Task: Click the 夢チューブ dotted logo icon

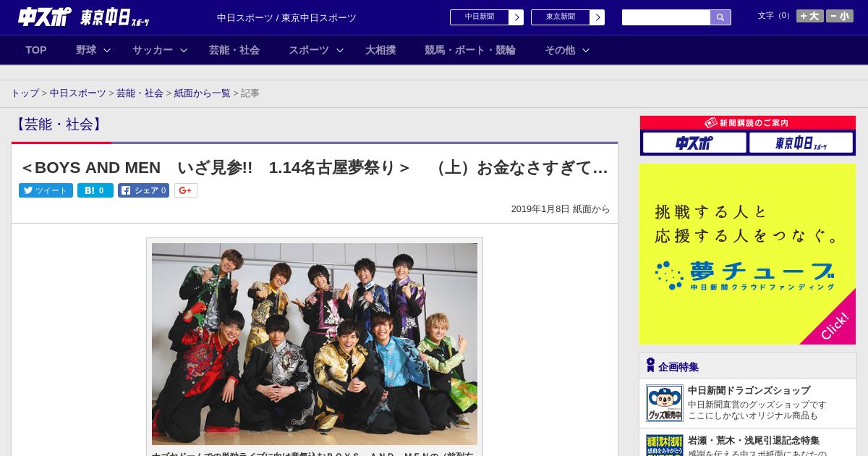Action: (669, 276)
